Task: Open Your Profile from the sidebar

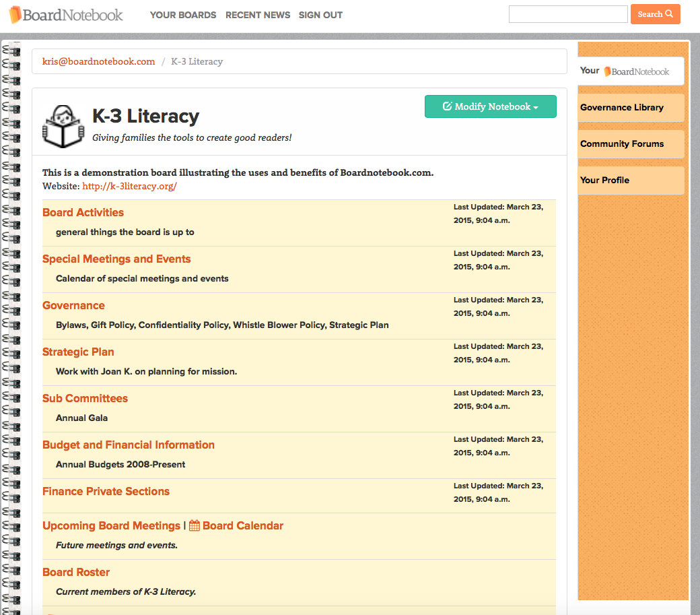Action: tap(631, 181)
